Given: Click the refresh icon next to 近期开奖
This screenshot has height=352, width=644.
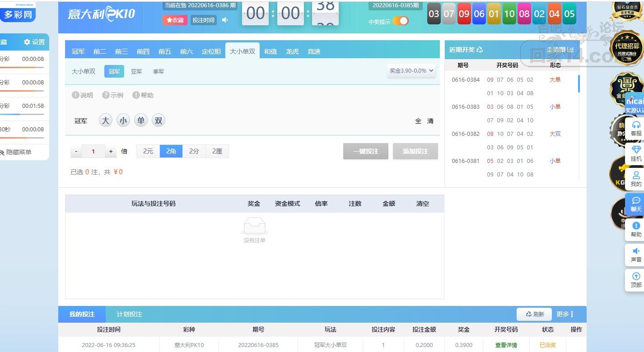Looking at the screenshot, I should coord(480,50).
